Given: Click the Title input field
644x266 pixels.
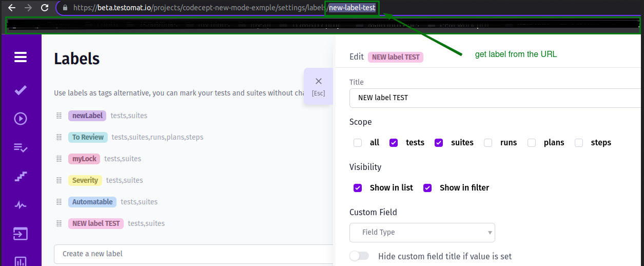Looking at the screenshot, I should tap(493, 98).
